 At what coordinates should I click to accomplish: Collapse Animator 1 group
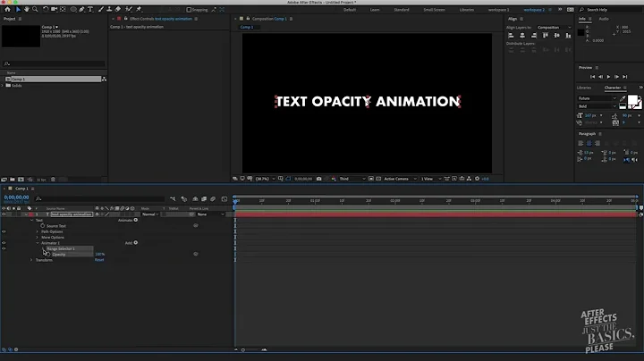tap(38, 243)
